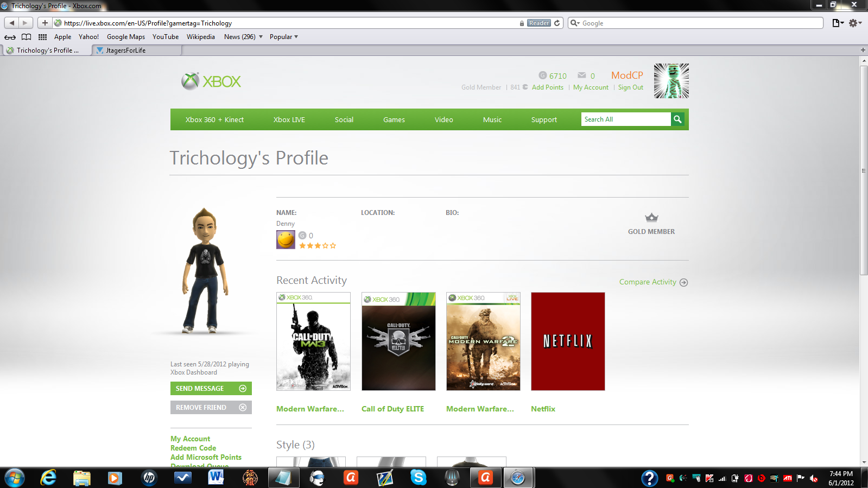
Task: Open the Google Maps bookmark
Action: [x=126, y=37]
